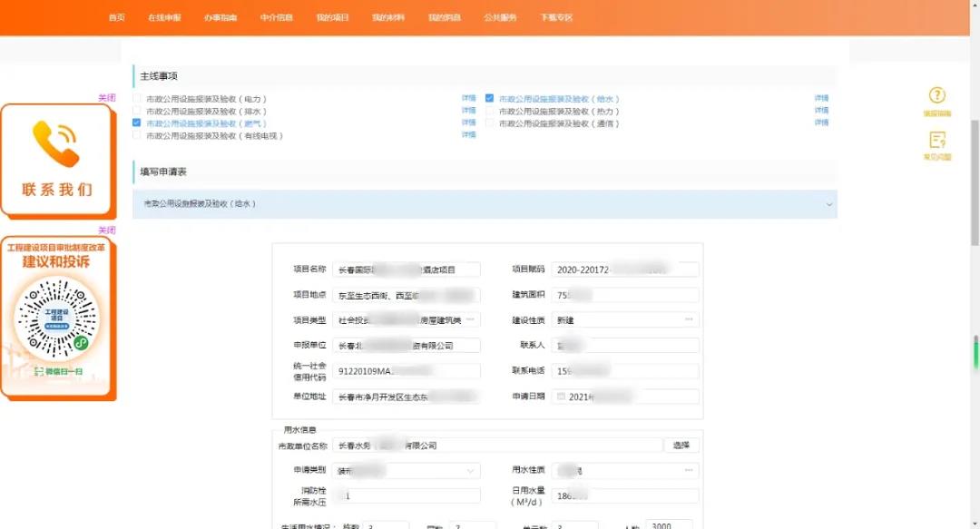Check the 热力 service checkbox

tap(489, 110)
